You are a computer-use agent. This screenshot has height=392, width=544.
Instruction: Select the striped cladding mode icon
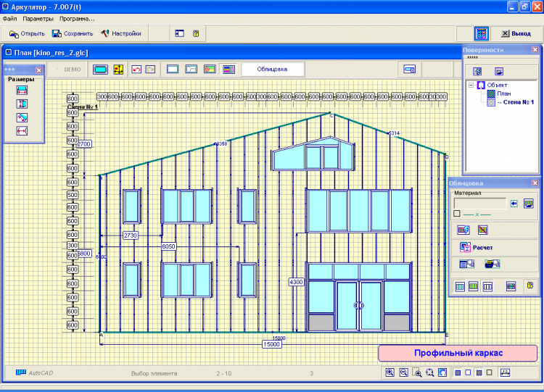228,70
